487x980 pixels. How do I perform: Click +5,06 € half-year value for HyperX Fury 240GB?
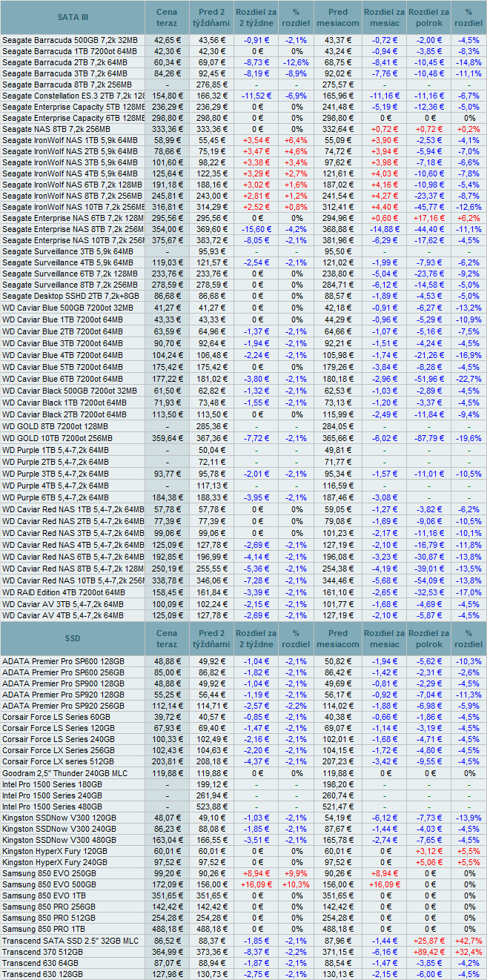pyautogui.click(x=428, y=863)
